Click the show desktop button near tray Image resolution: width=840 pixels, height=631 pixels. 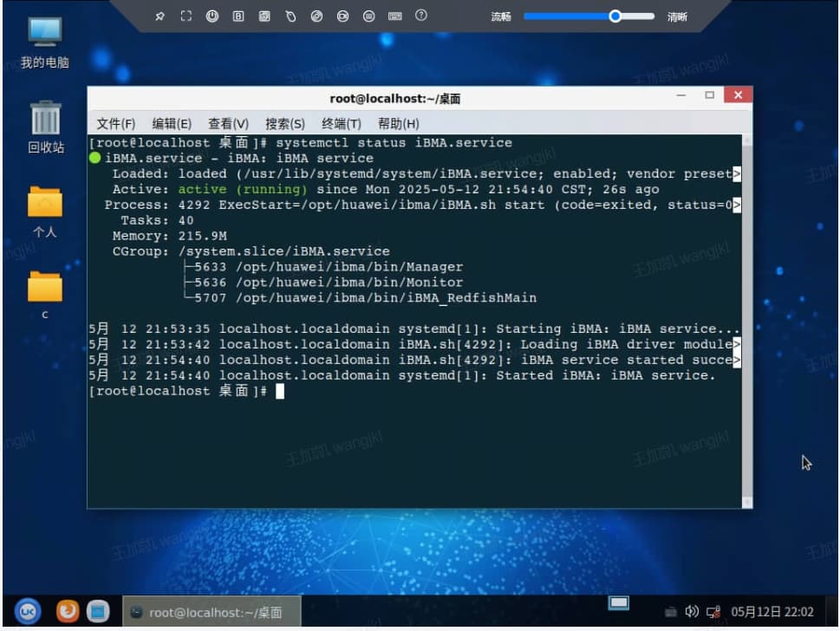[618, 608]
